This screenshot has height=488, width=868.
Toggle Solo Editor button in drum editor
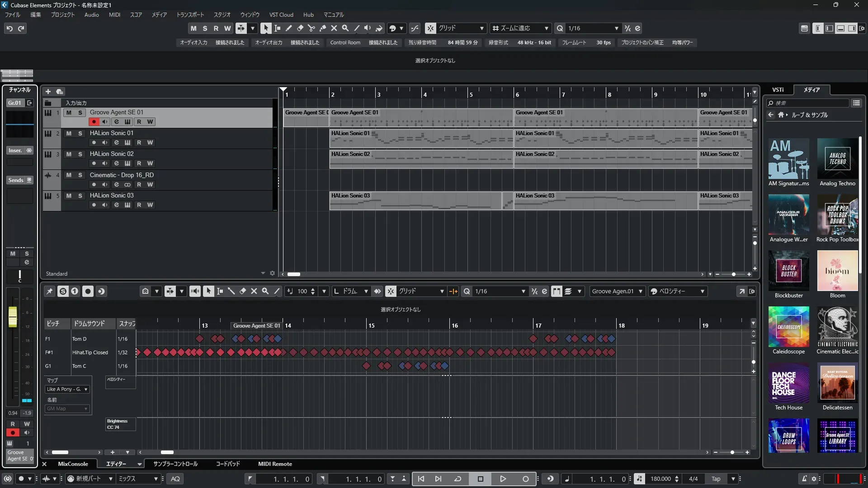(x=63, y=291)
